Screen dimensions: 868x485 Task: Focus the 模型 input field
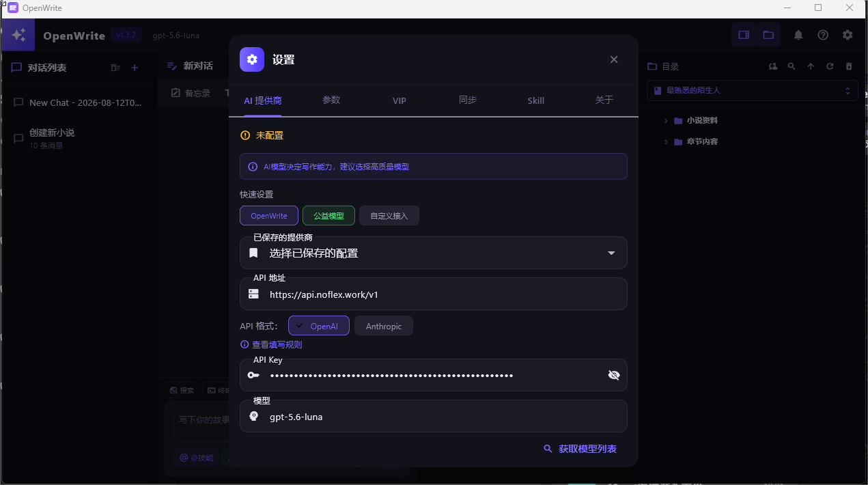434,416
